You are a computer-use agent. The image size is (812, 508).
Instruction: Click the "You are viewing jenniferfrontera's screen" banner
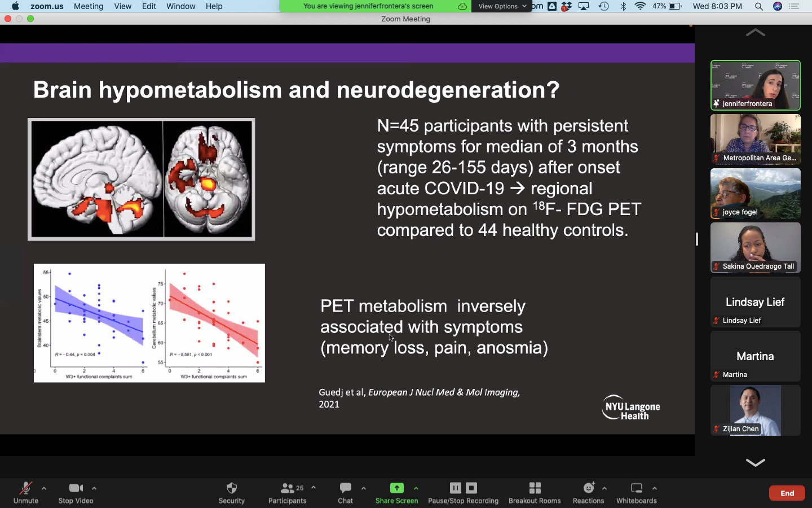pos(368,6)
